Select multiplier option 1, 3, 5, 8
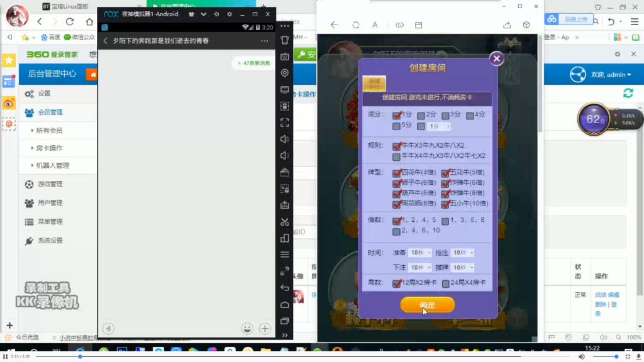The image size is (644, 362). pos(445,221)
